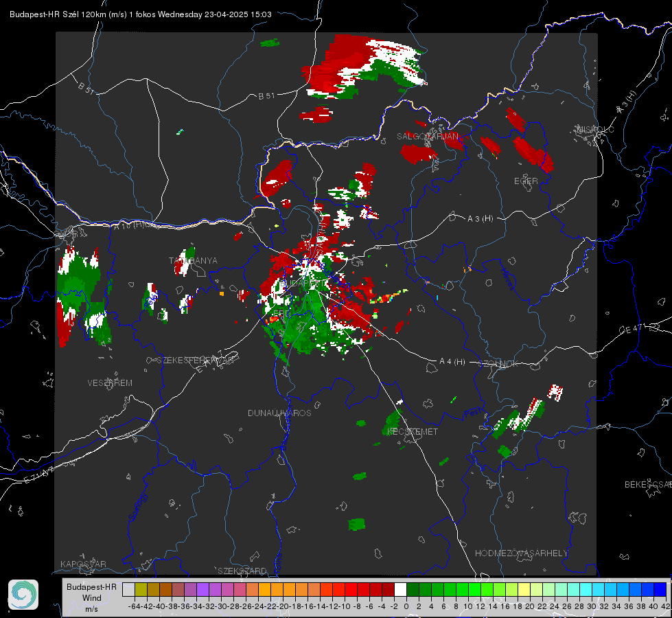Image resolution: width=672 pixels, height=618 pixels.
Task: Click the '-64' tick label on legend
Action: [x=135, y=606]
